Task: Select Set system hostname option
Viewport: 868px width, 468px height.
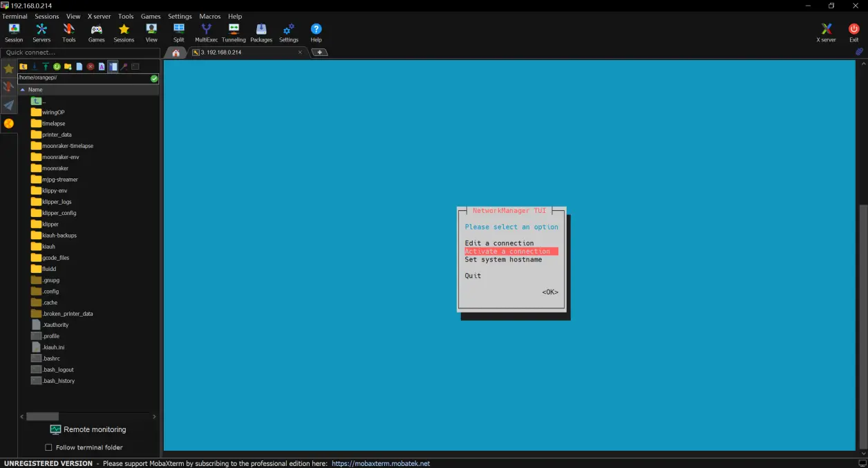Action: (x=503, y=260)
